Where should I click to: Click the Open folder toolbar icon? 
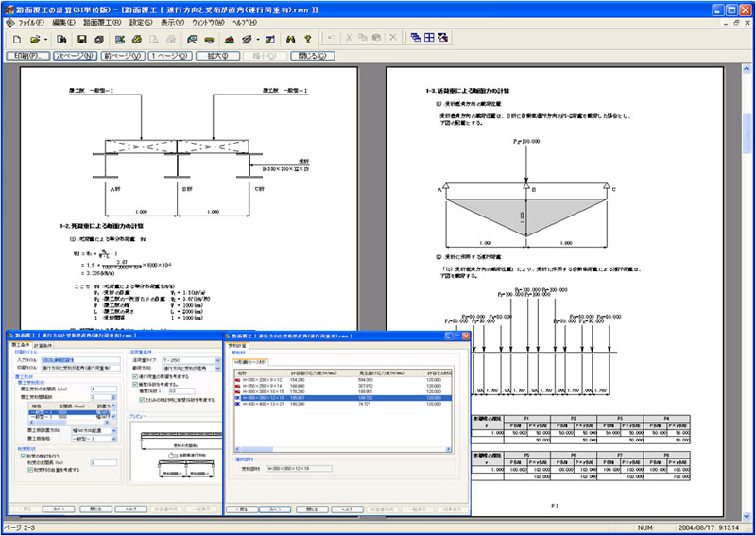[x=35, y=39]
